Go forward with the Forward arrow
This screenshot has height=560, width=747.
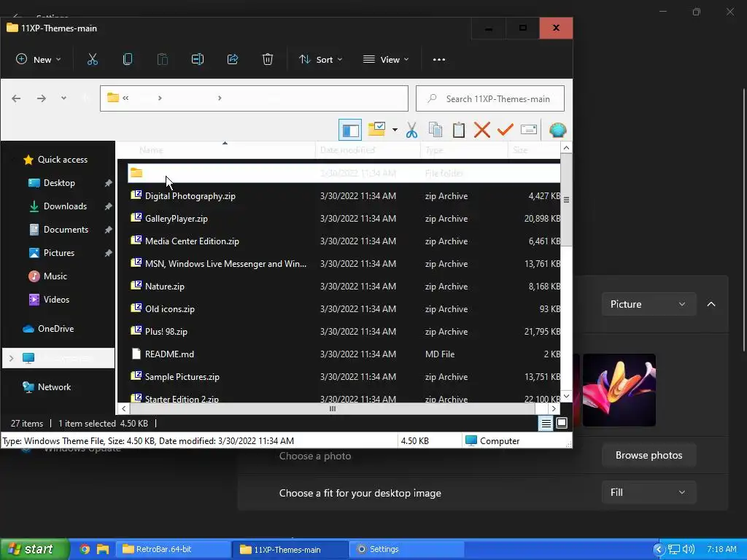[42, 98]
